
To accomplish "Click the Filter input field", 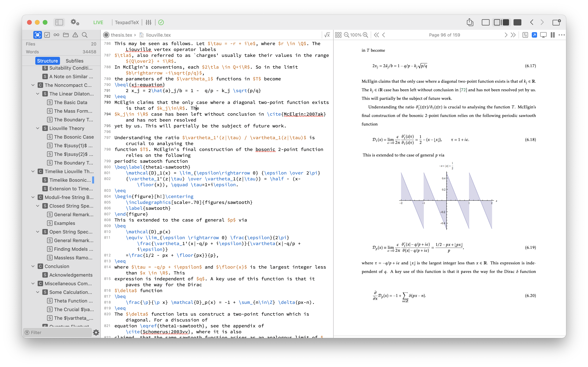I will [x=58, y=332].
